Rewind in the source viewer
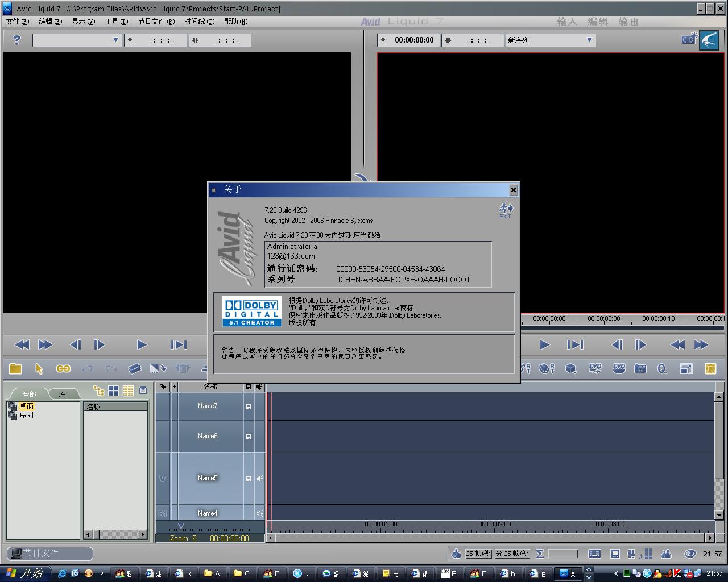728x582 pixels. (22, 344)
